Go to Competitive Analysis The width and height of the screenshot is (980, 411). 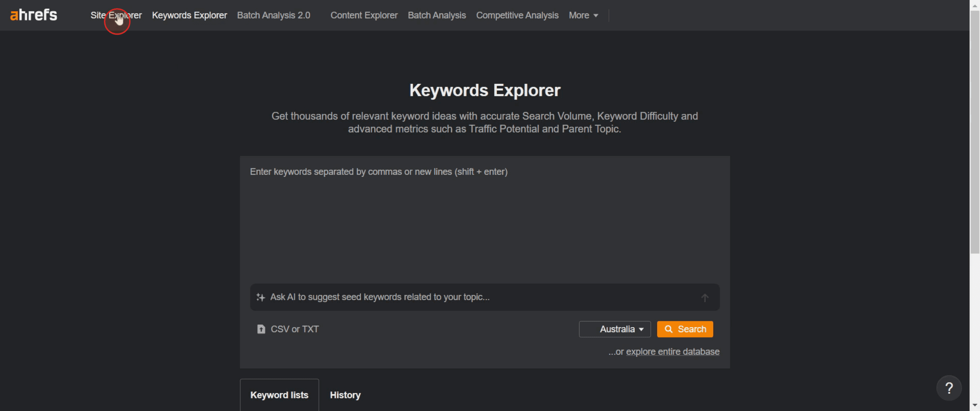pyautogui.click(x=517, y=15)
